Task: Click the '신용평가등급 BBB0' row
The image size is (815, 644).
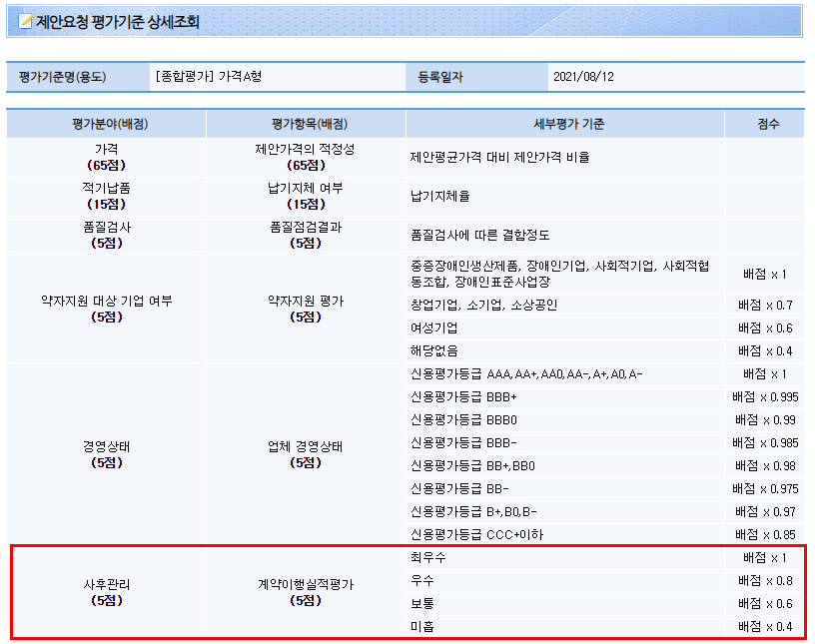Action: [x=565, y=420]
